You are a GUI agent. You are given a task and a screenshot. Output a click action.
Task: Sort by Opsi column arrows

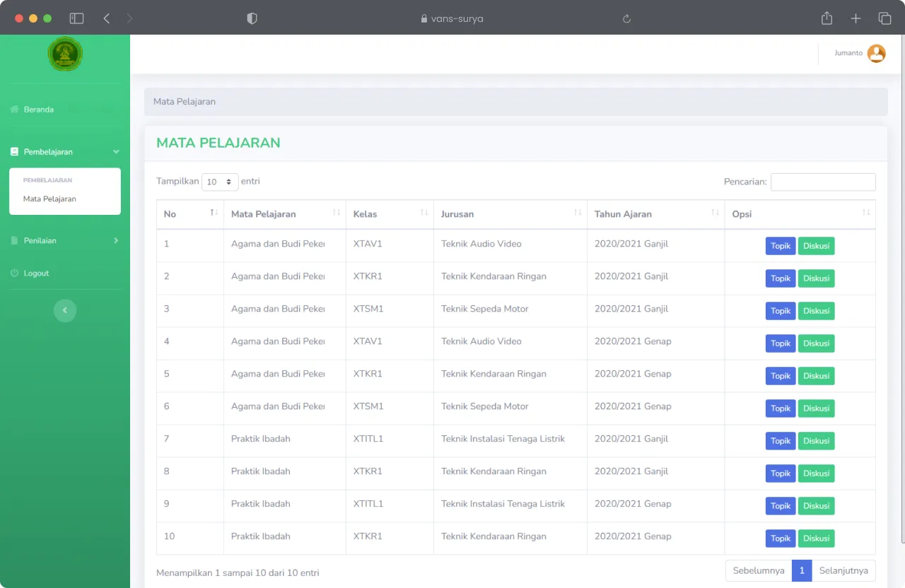point(866,213)
